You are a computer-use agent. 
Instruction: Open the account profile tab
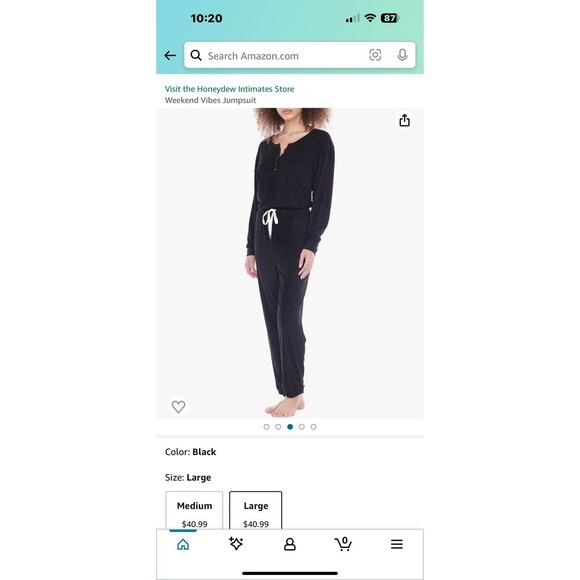(x=290, y=544)
